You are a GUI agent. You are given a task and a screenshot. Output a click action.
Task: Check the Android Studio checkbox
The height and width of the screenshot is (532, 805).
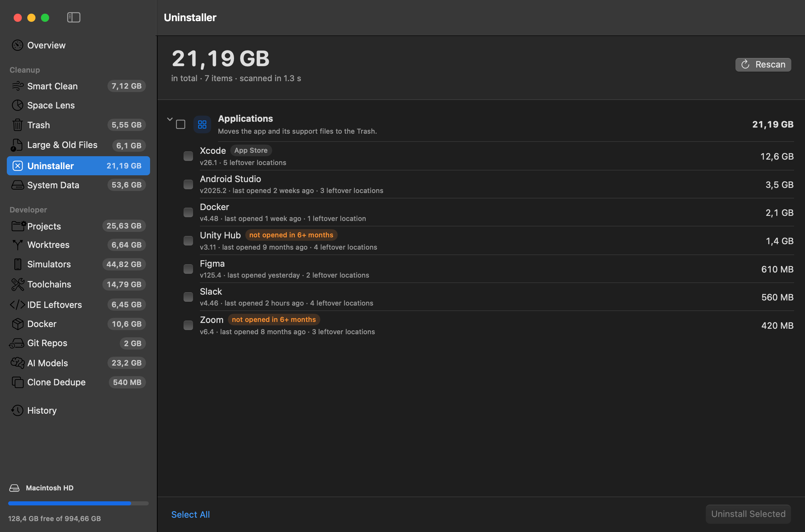(x=188, y=184)
